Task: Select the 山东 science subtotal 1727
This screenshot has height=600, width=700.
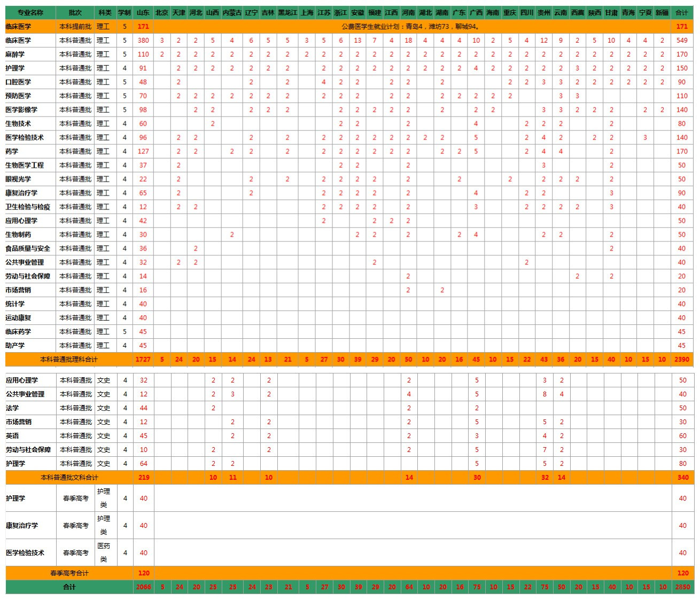Action: tap(143, 360)
